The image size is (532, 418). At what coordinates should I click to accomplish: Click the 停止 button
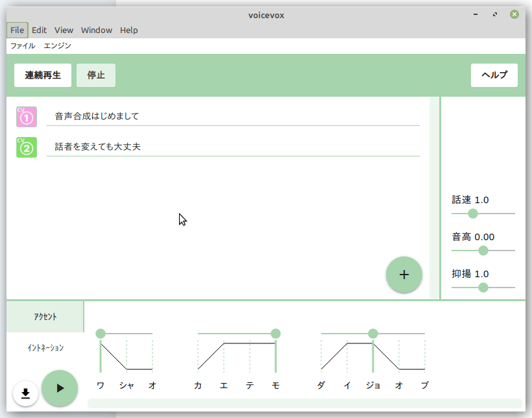[x=96, y=75]
